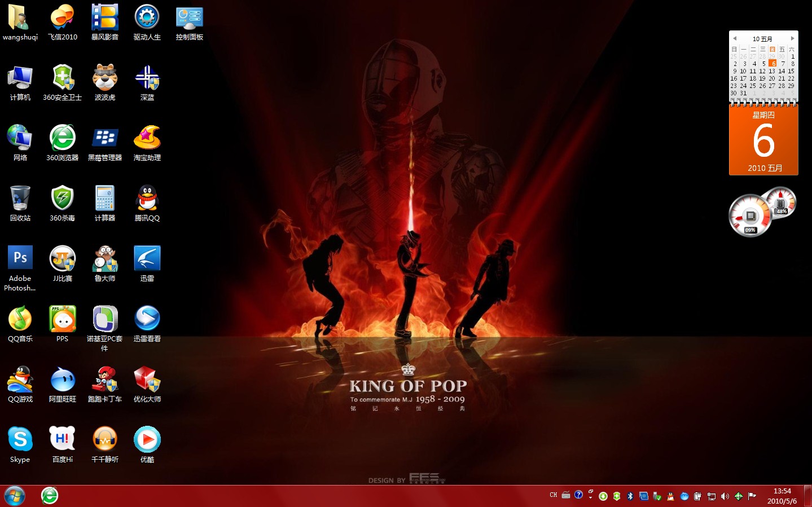
Task: Launch 阿里旺旺 from the desktop
Action: 63,385
